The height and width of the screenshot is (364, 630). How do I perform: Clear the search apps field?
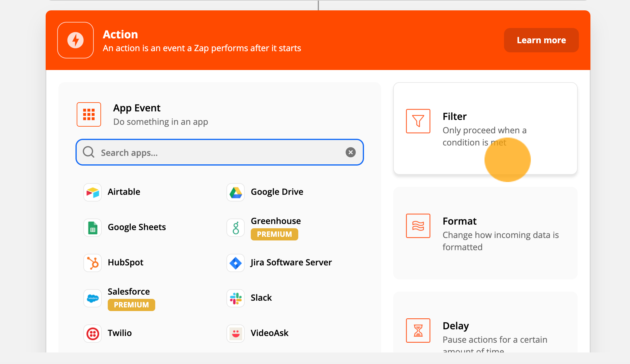(351, 152)
